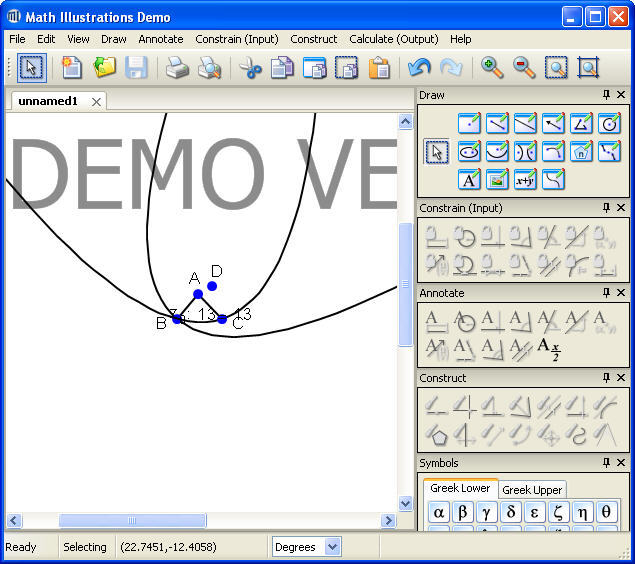
Task: Open the Degrees angle unit dropdown
Action: pos(332,547)
